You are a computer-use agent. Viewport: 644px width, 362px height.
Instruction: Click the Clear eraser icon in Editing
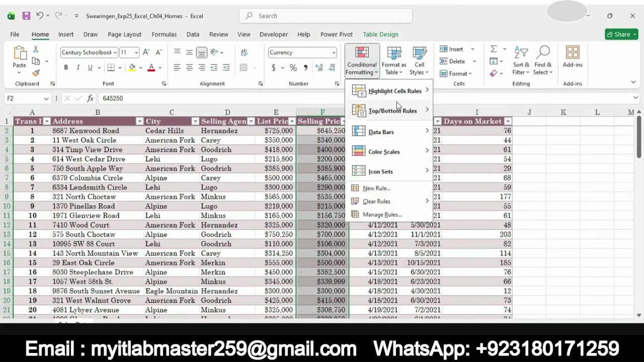[x=494, y=73]
